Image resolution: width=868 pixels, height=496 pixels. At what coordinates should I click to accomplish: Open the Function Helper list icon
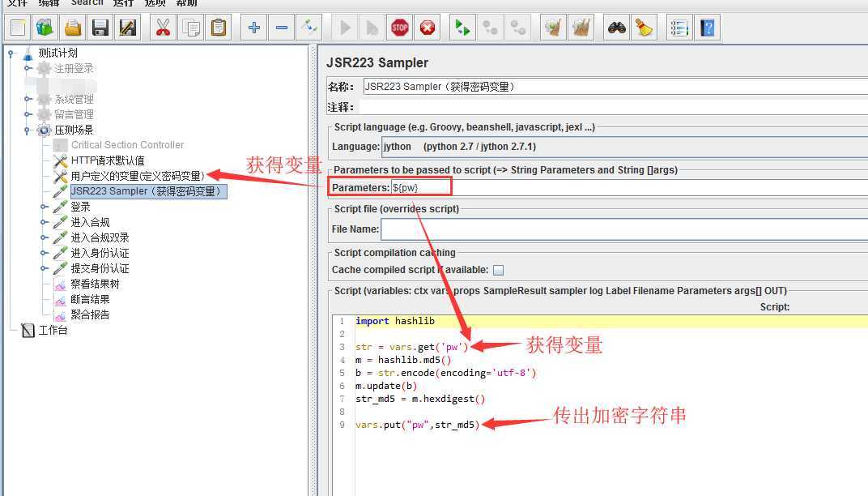(x=679, y=28)
